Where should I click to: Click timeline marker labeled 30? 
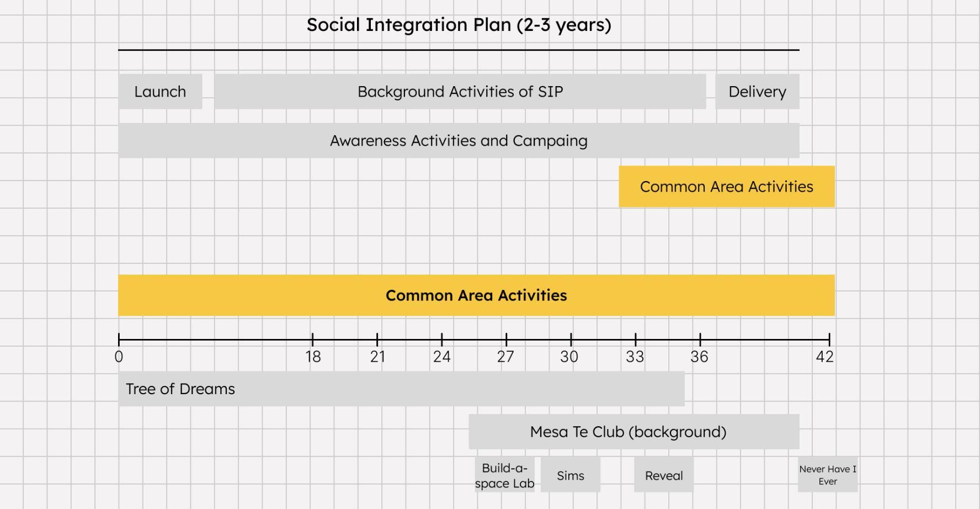569,357
